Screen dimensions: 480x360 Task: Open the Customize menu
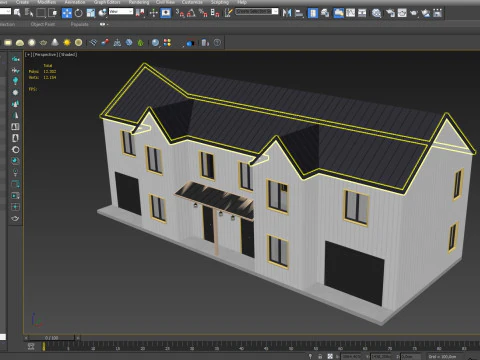[192, 2]
